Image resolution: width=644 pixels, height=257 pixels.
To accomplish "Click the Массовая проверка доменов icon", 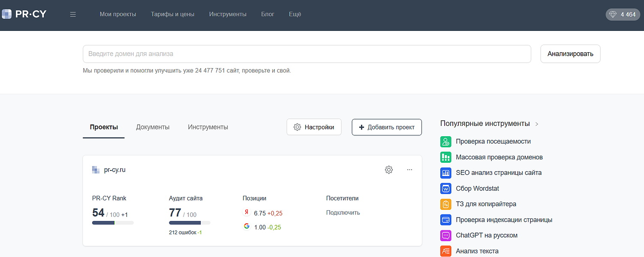I will tap(446, 157).
